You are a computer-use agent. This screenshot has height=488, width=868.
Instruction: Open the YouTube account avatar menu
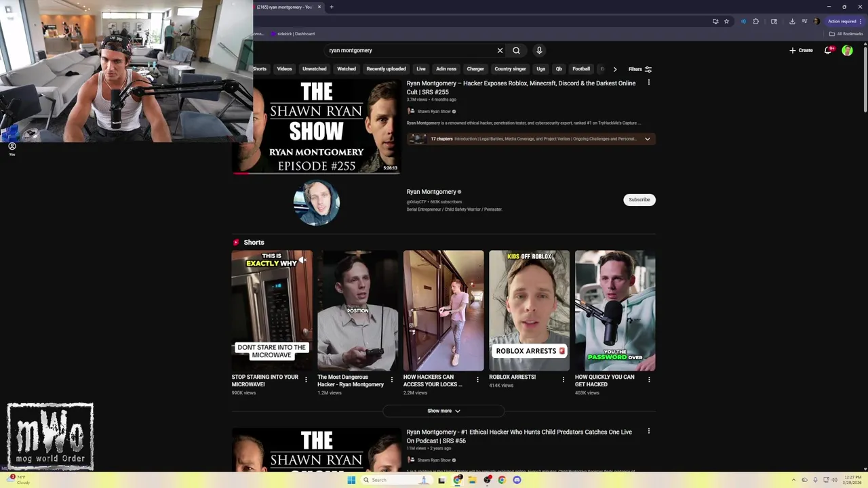point(847,50)
